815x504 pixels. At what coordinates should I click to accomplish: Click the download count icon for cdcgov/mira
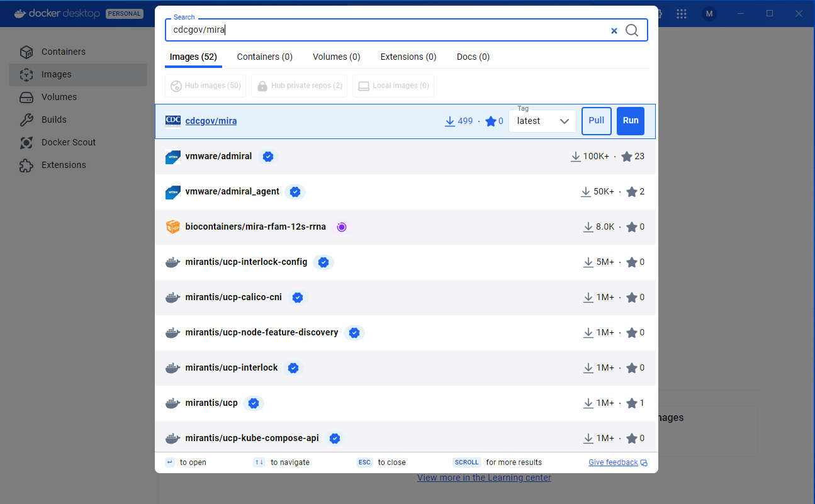pyautogui.click(x=450, y=121)
